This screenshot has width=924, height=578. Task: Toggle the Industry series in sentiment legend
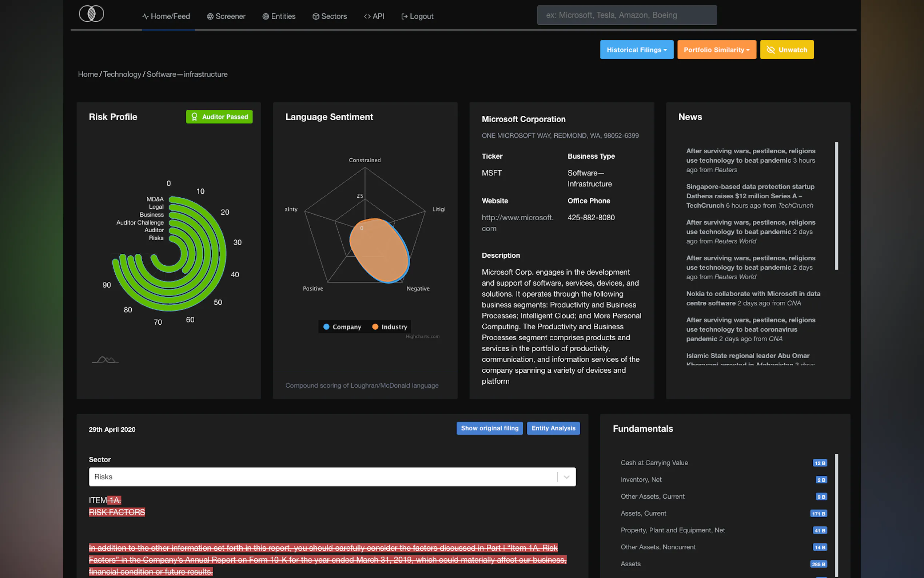point(390,327)
